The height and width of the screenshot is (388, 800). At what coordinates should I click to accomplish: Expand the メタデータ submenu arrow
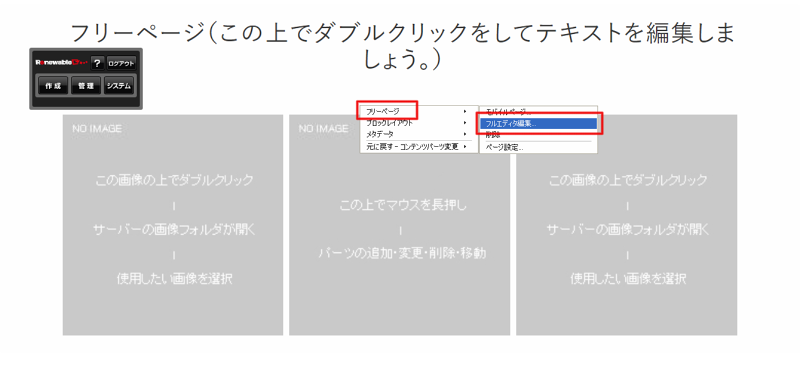tap(464, 135)
